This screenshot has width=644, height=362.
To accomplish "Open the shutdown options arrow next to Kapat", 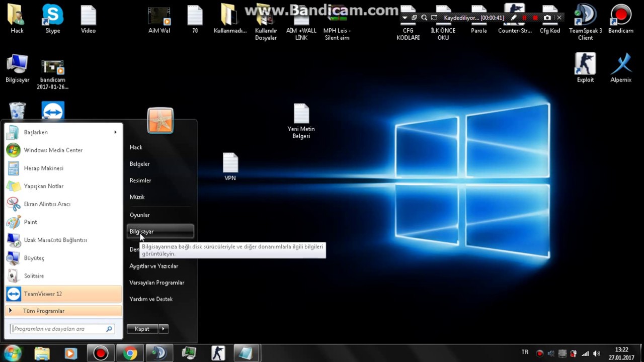I will click(163, 329).
